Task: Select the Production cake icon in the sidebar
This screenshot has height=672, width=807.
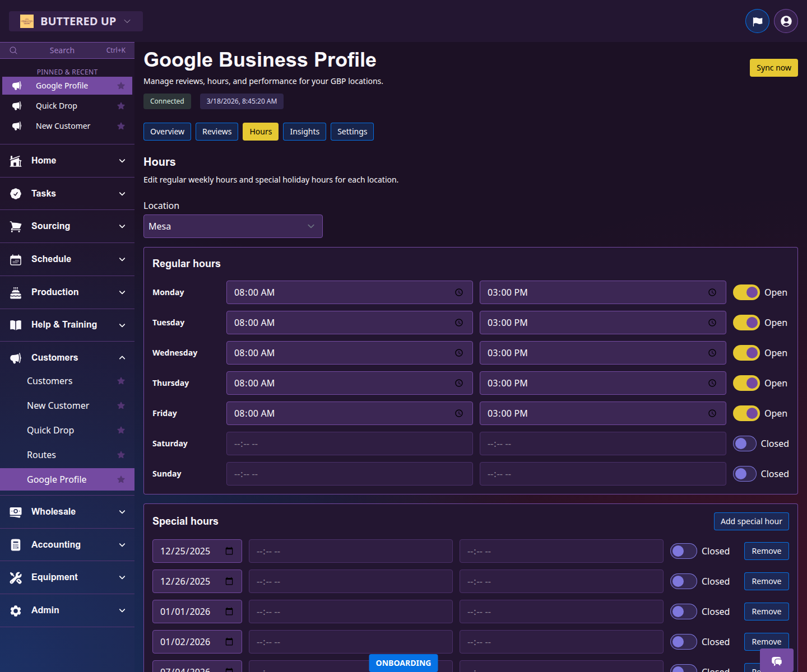Action: point(16,292)
